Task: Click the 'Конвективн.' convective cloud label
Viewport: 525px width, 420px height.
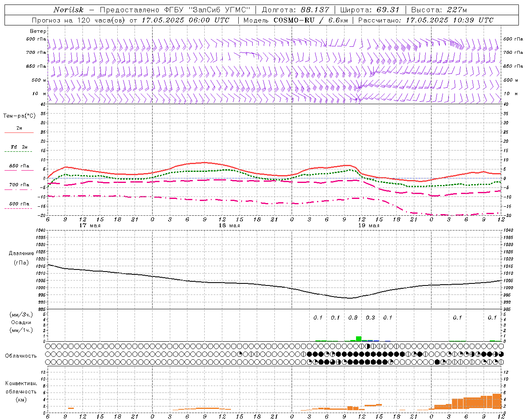Action: click(21, 383)
